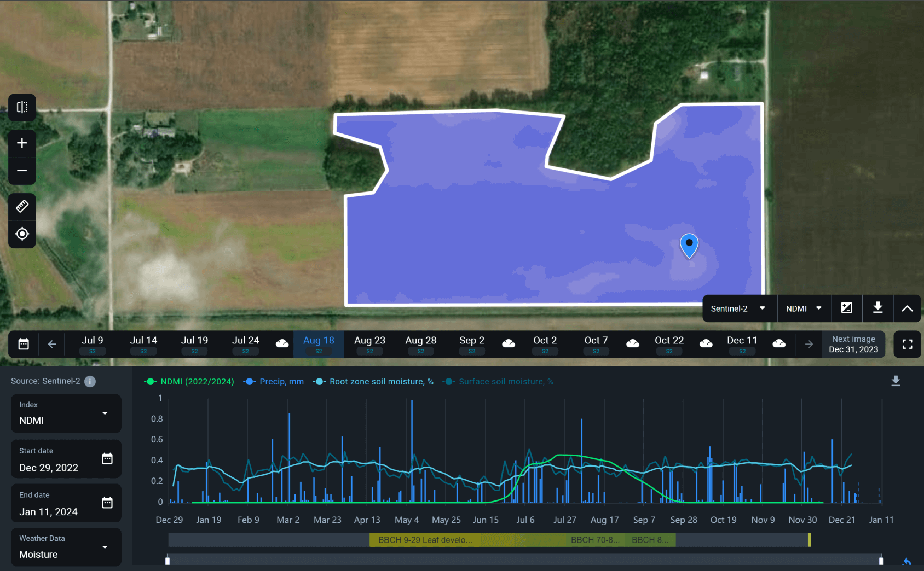Expand the Weather Data Moisture selector
Viewport: 924px width, 571px height.
[66, 547]
